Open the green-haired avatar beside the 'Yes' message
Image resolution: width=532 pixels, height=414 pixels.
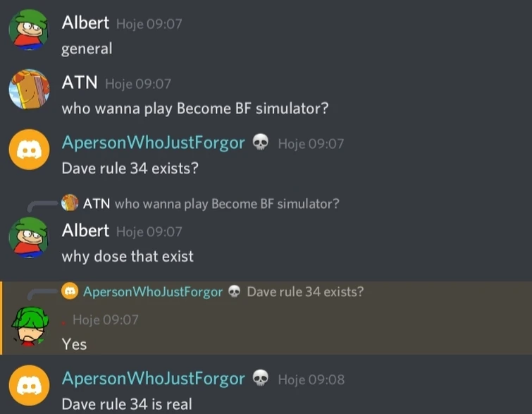[x=30, y=326]
